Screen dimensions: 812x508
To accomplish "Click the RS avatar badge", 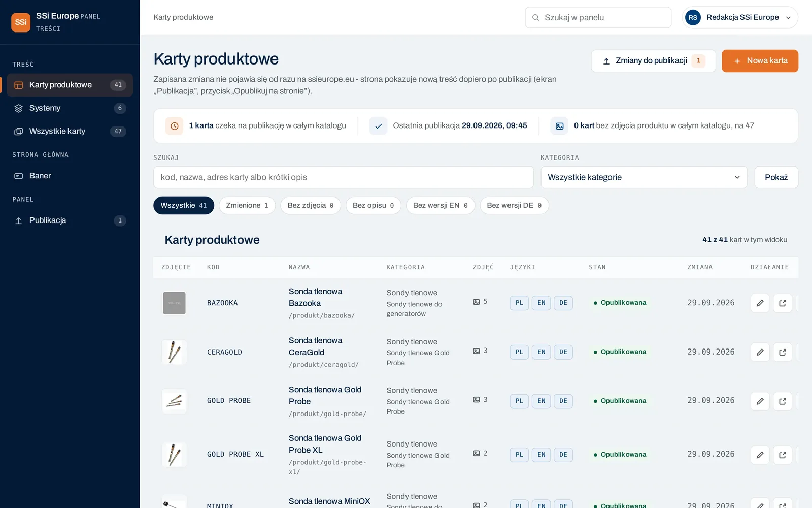I will point(693,17).
